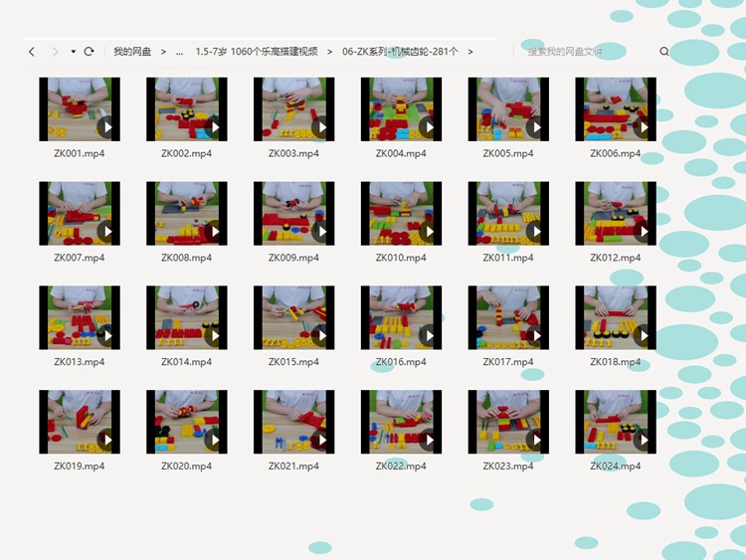Select 06-ZK系列-机械齿轮-281个 breadcrumb
The image size is (746, 560).
coord(400,52)
